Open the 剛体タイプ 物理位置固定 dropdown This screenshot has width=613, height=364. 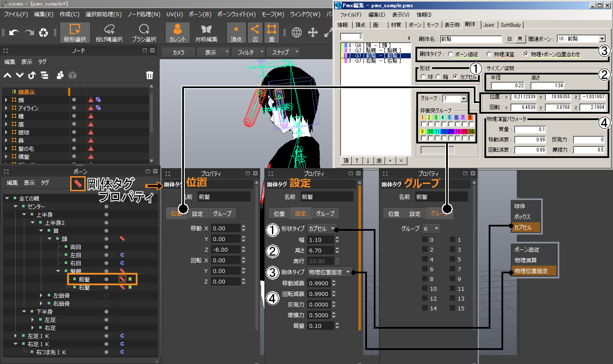click(x=329, y=272)
